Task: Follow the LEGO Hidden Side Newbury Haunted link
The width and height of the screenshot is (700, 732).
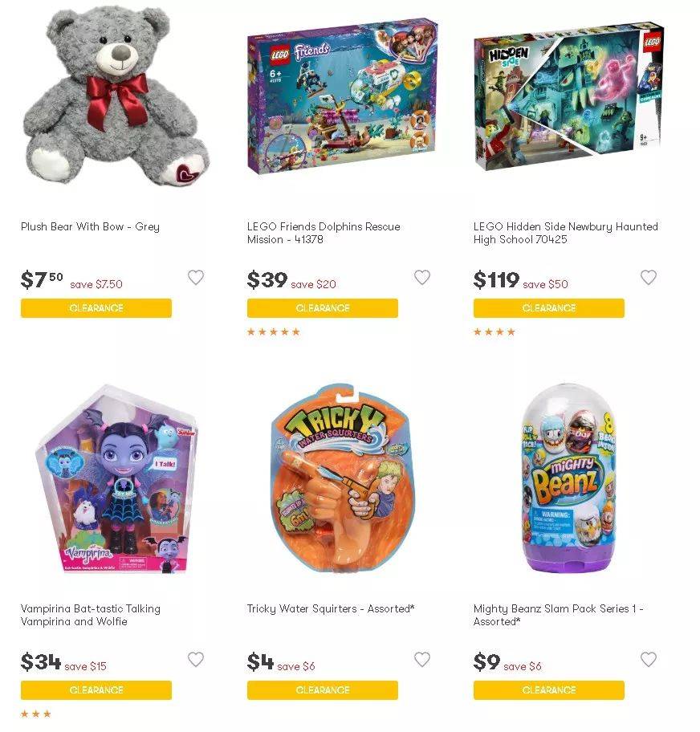Action: (x=565, y=233)
